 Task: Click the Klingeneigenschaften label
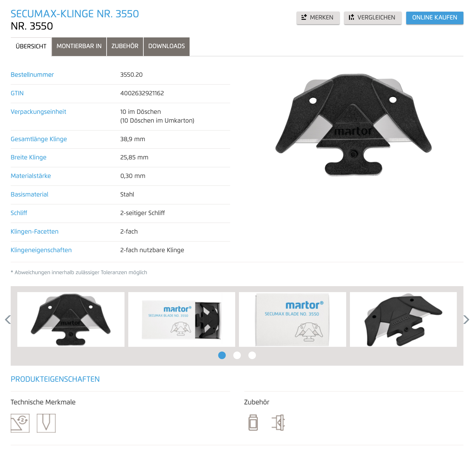click(x=41, y=250)
